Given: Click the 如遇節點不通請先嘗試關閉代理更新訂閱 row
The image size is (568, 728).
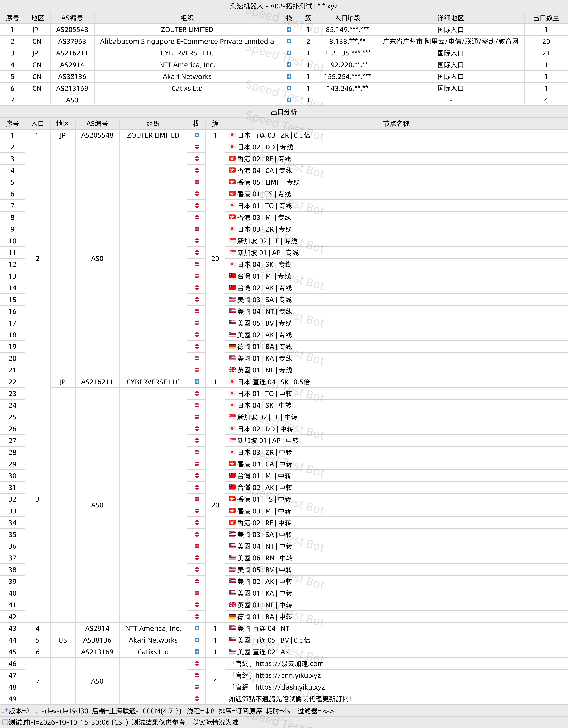Looking at the screenshot, I should pos(396,699).
